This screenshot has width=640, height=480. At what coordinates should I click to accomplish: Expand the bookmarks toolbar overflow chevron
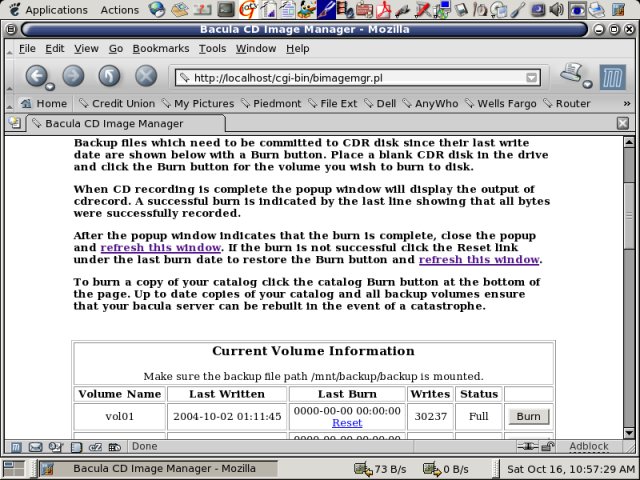[x=627, y=104]
